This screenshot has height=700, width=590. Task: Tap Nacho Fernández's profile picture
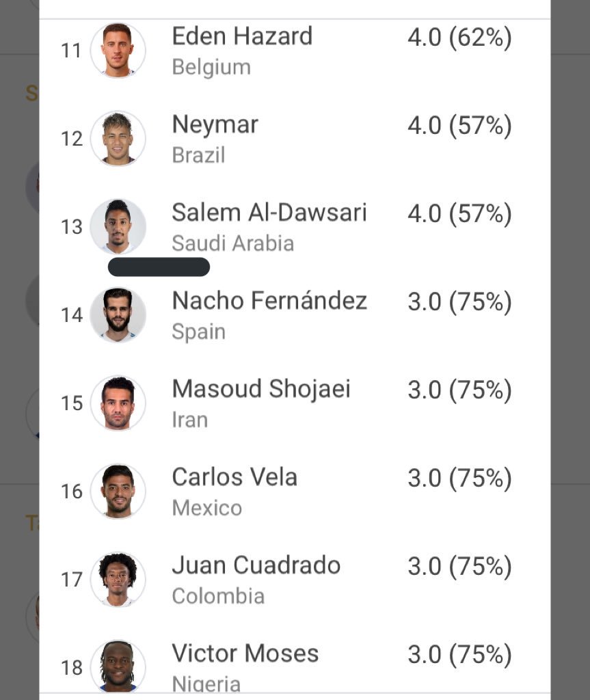(118, 315)
